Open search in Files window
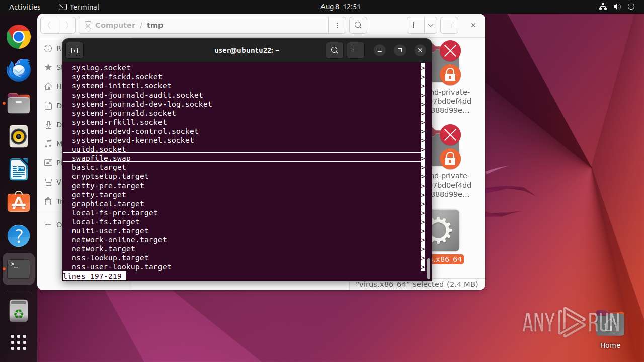This screenshot has width=644, height=362. coord(358,25)
